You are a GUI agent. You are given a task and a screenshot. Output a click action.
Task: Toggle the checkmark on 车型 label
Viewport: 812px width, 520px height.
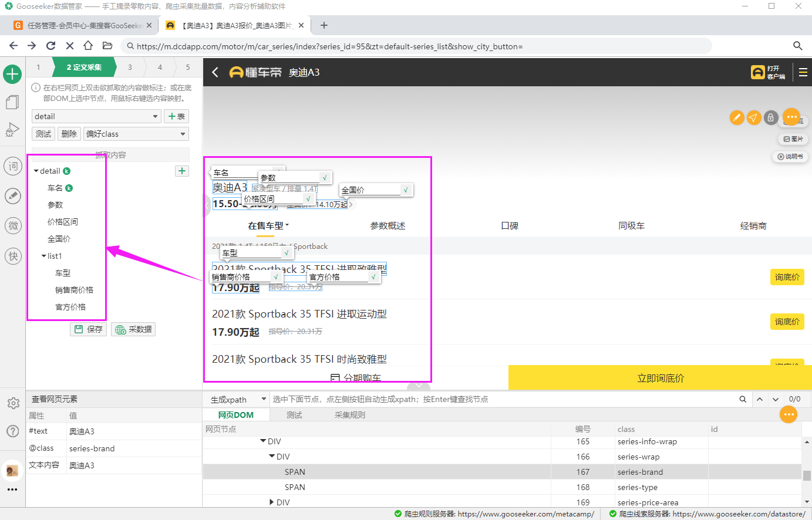(286, 253)
